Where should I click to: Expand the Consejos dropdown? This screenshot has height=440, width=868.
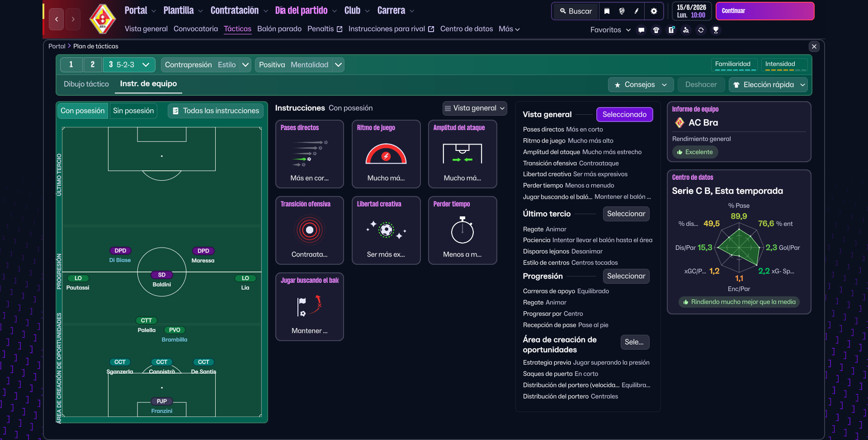click(641, 84)
